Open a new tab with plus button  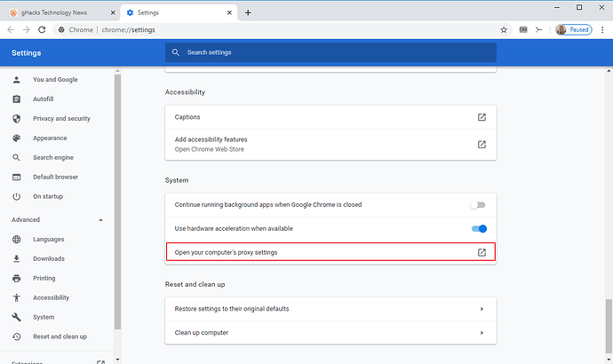(x=248, y=12)
